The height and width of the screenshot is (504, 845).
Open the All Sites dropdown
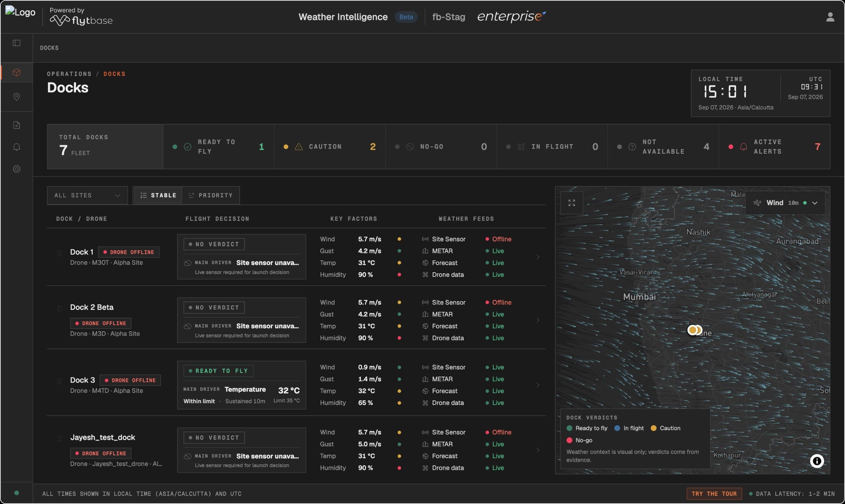87,195
